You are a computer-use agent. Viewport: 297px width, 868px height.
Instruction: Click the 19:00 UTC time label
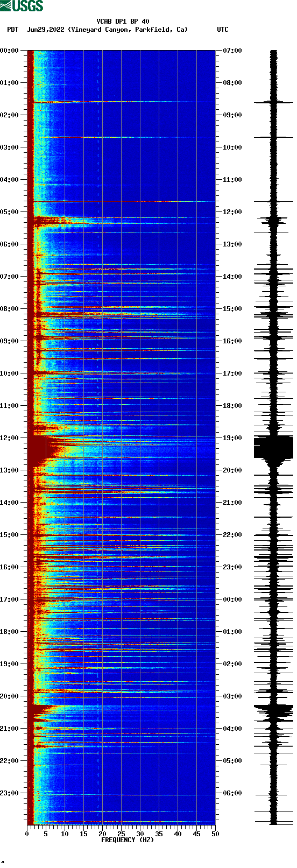232,438
